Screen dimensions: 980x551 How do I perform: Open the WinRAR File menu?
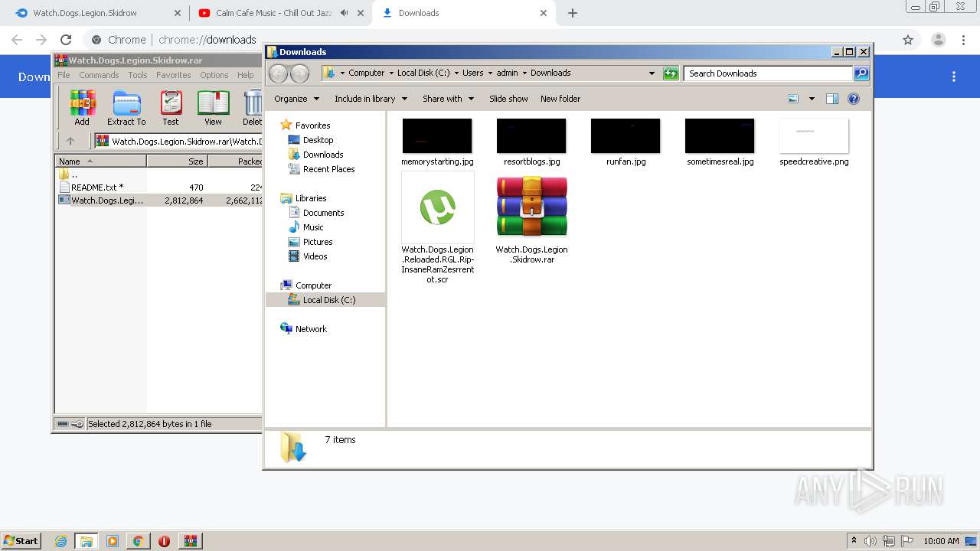64,75
